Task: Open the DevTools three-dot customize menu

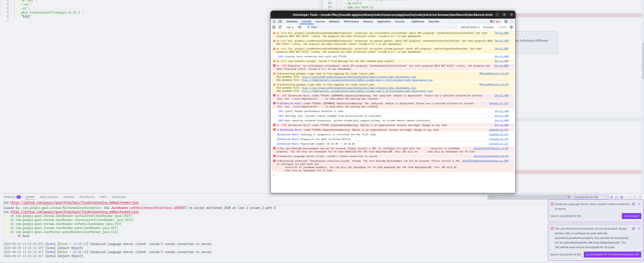Action: (x=512, y=22)
